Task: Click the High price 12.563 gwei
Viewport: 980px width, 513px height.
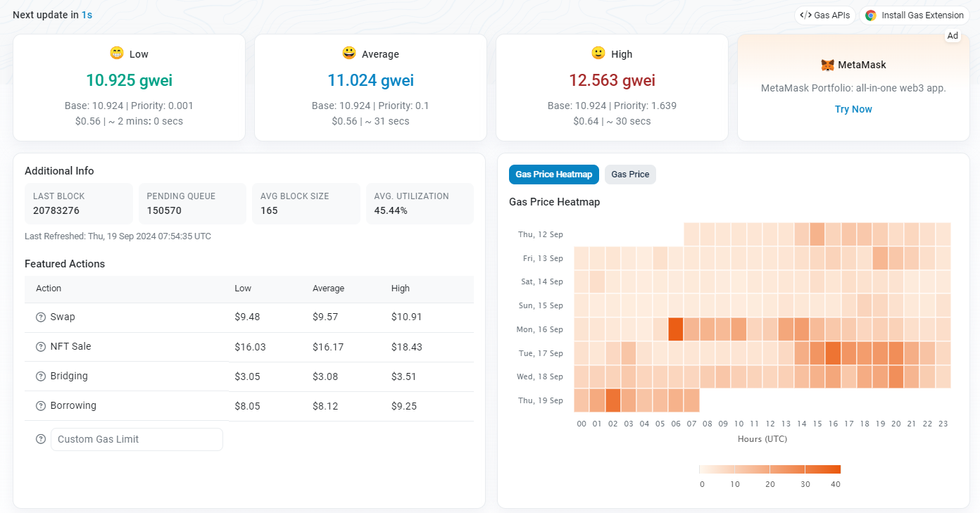Action: (612, 80)
